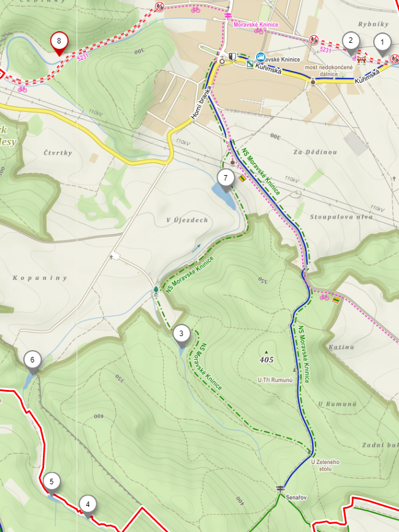Click the blue bus stop icon at Moravské Knínice
The width and height of the screenshot is (399, 532).
pos(260,57)
